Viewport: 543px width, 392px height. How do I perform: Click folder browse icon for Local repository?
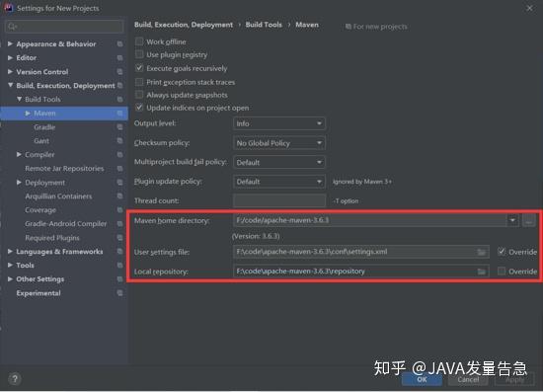click(481, 272)
